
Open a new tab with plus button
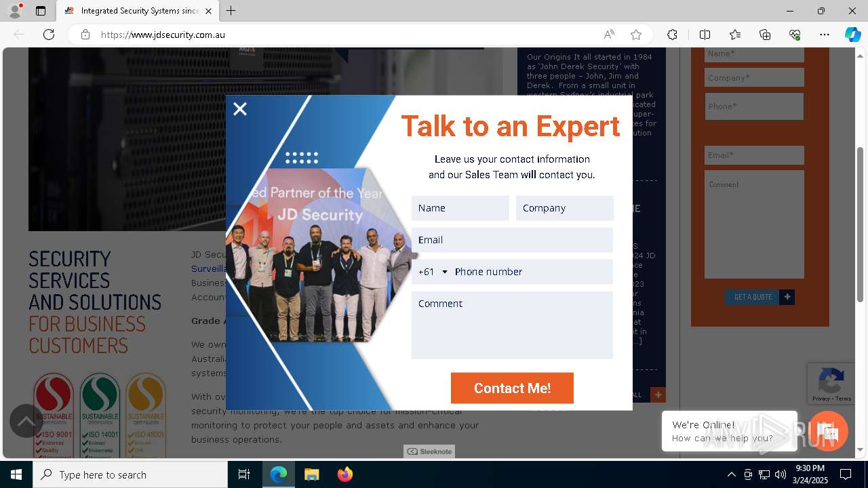coord(231,11)
